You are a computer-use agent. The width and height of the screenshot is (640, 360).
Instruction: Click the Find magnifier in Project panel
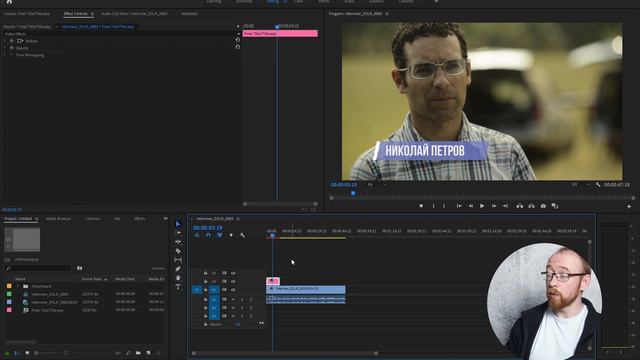click(x=128, y=353)
